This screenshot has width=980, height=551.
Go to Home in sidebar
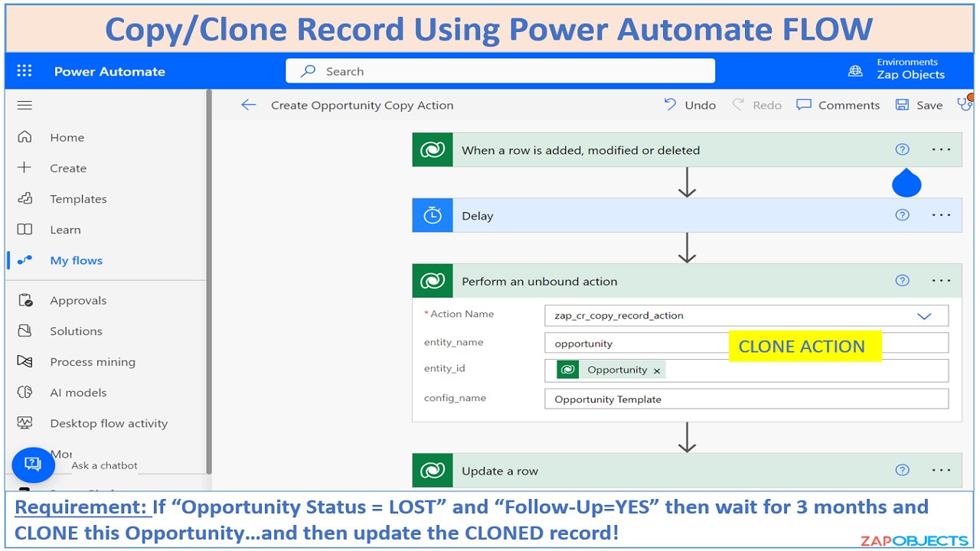pyautogui.click(x=67, y=138)
